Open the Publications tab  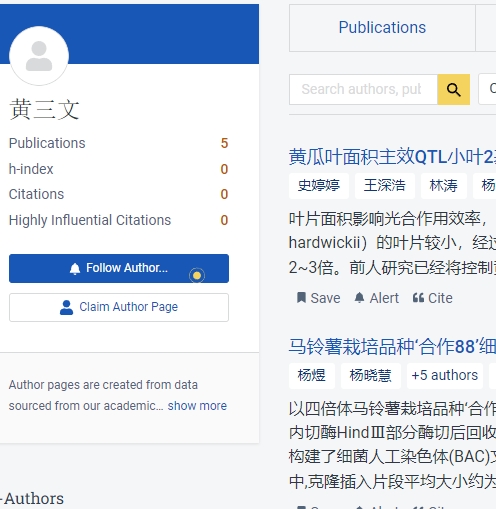[x=382, y=28]
